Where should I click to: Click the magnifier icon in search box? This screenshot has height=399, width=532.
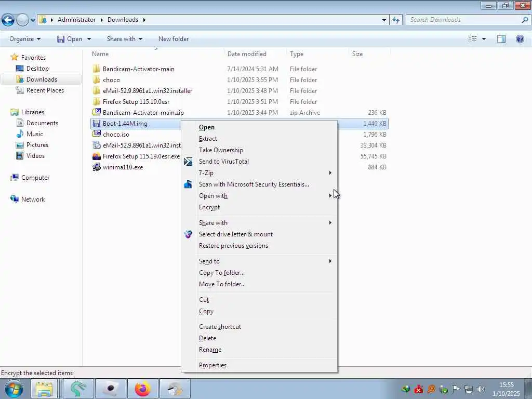tap(525, 20)
